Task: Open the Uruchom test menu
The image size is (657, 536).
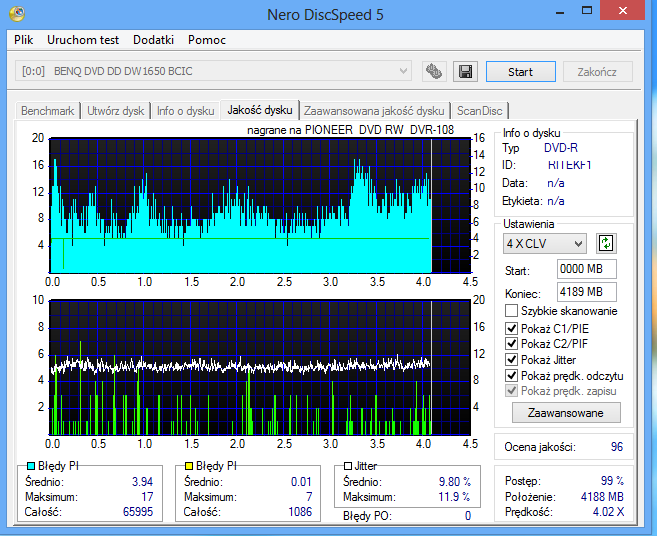Action: pyautogui.click(x=83, y=40)
